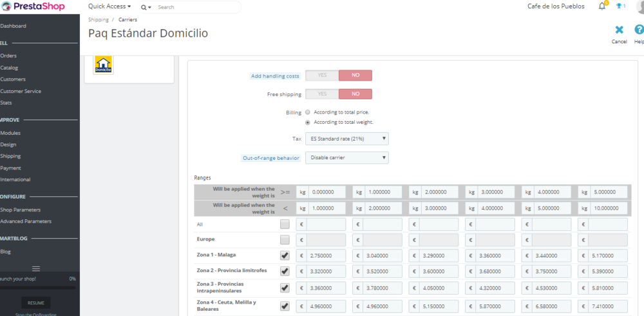Click Shipping breadcrumb link
Screen dimensions: 644x316
[x=98, y=19]
